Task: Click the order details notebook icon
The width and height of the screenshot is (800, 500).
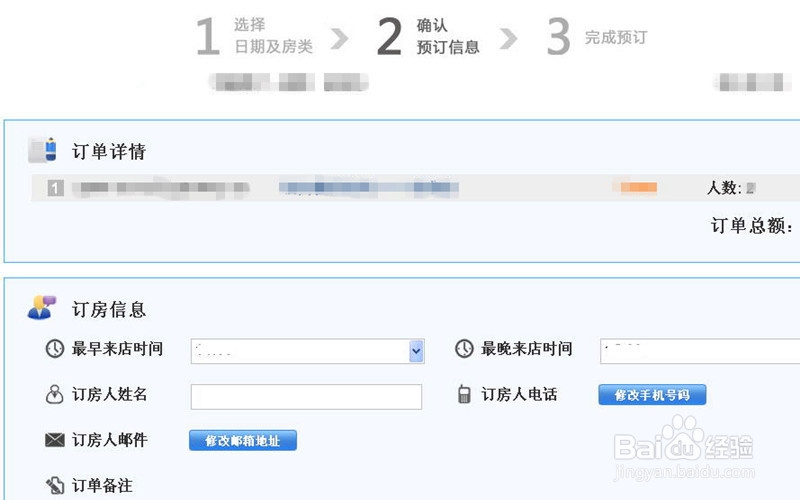Action: [x=42, y=150]
